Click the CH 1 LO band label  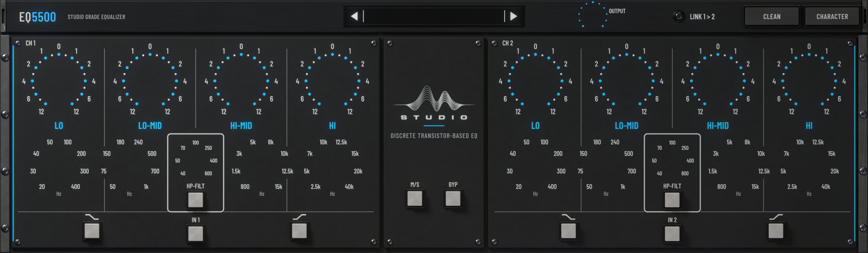point(59,126)
